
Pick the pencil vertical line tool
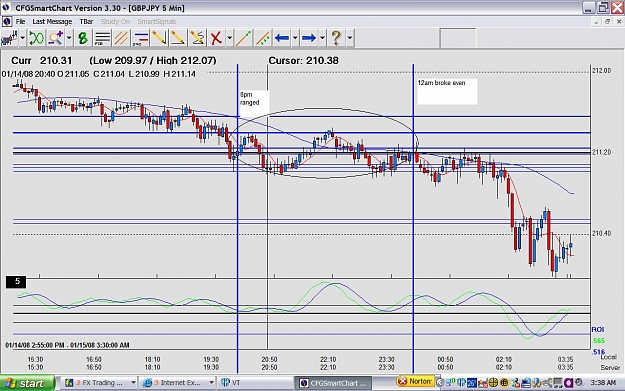coord(159,38)
